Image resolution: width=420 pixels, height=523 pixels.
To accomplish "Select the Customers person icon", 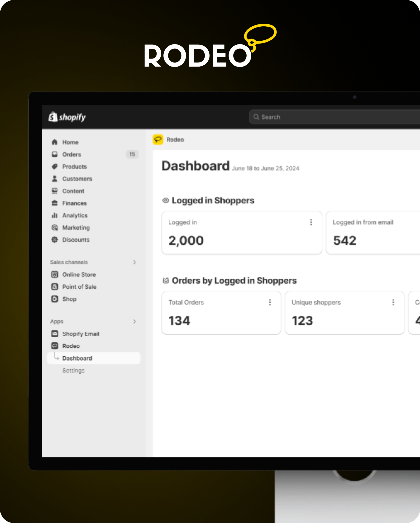I will tap(55, 179).
